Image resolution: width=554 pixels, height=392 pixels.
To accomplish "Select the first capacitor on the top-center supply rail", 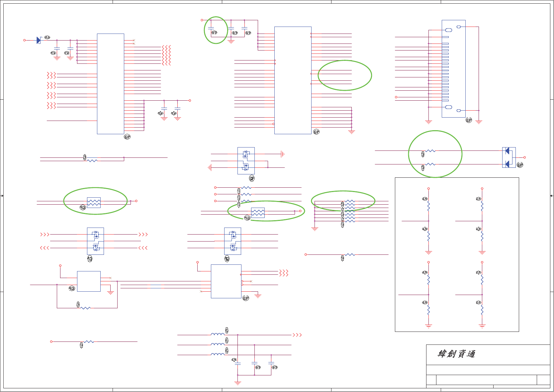I will (211, 28).
